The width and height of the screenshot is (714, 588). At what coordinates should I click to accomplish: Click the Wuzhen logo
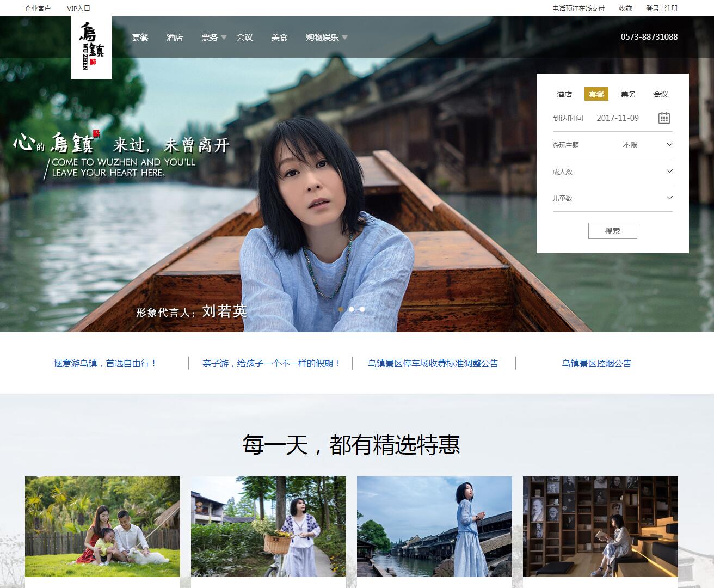point(91,47)
